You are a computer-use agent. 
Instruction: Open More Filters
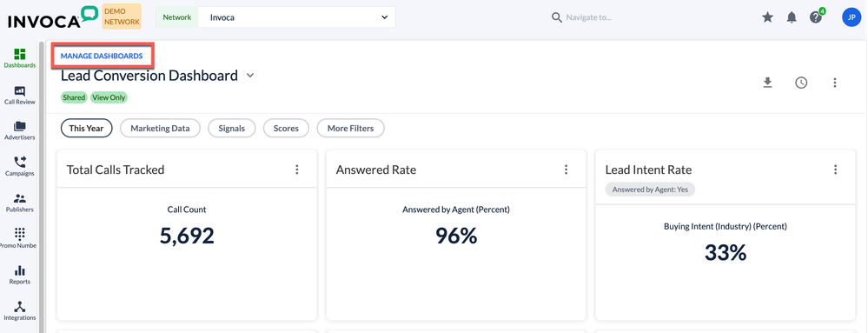tap(350, 128)
